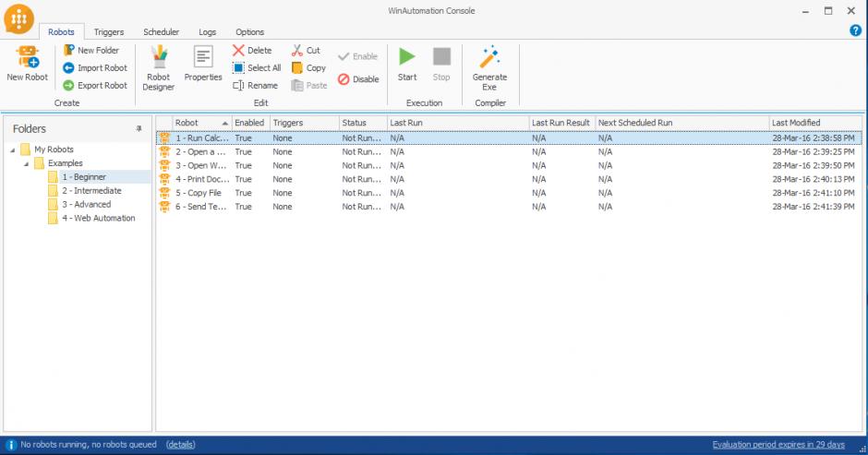Delete the selected robot

coord(252,51)
